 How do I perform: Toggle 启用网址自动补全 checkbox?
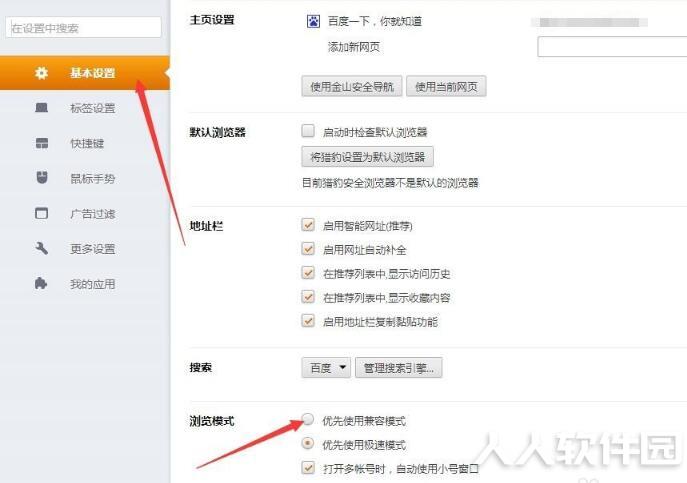click(308, 249)
